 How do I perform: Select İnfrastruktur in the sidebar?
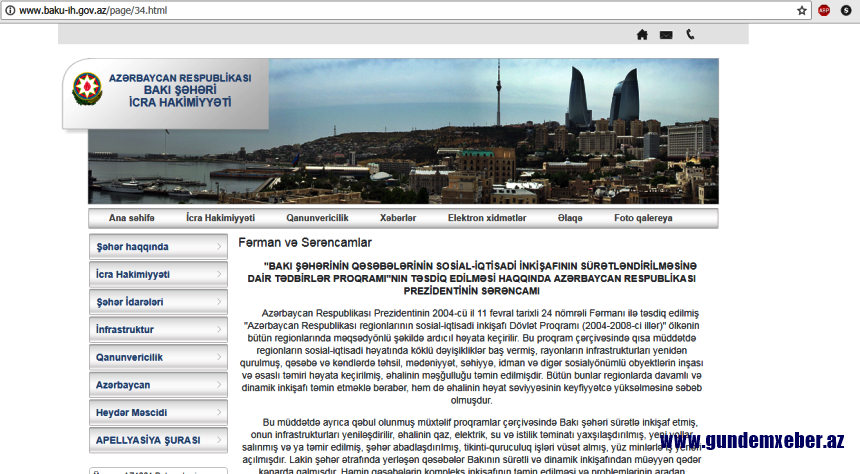[159, 329]
